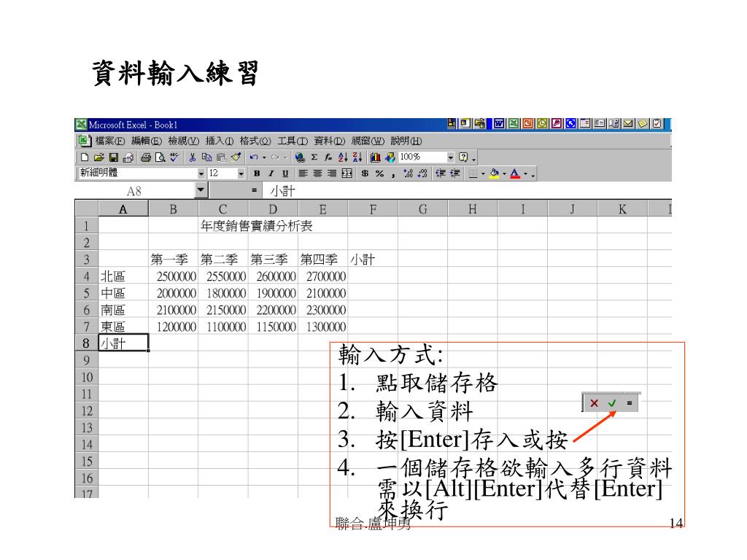Toggle Bold formatting
The height and width of the screenshot is (560, 747).
pos(257,174)
